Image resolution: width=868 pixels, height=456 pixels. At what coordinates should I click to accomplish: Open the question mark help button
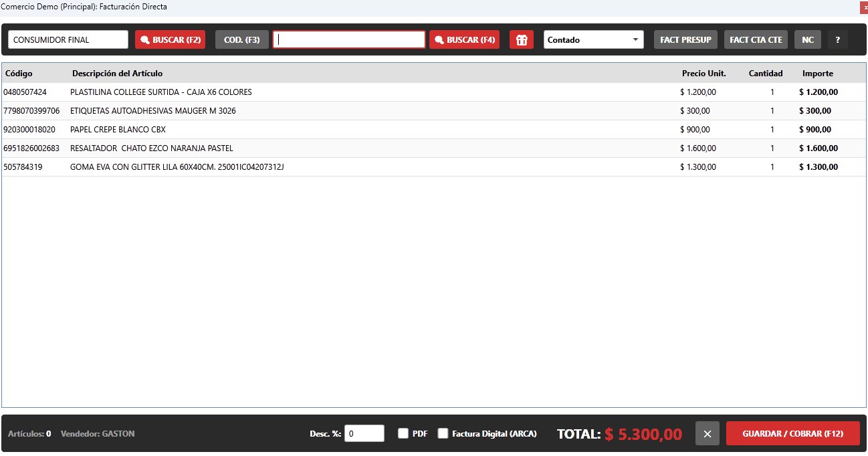pos(837,39)
